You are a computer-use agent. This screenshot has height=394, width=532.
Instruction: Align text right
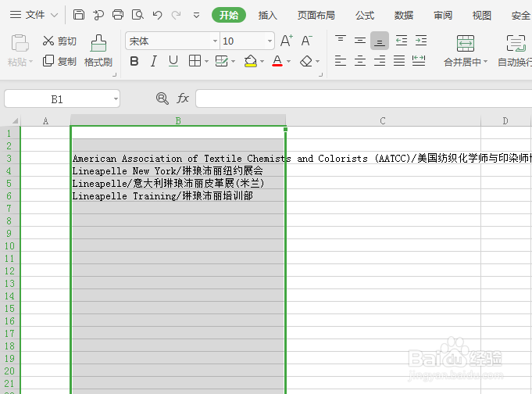(380, 61)
